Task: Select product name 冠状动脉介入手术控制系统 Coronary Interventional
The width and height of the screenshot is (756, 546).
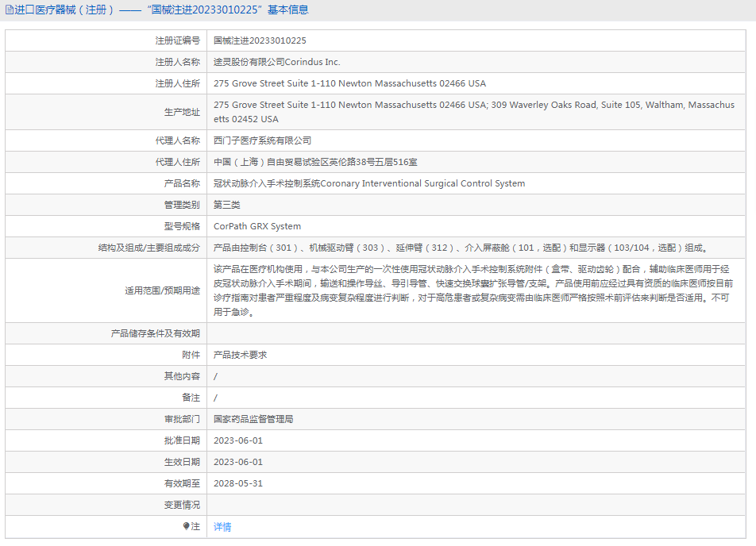Action: point(369,183)
